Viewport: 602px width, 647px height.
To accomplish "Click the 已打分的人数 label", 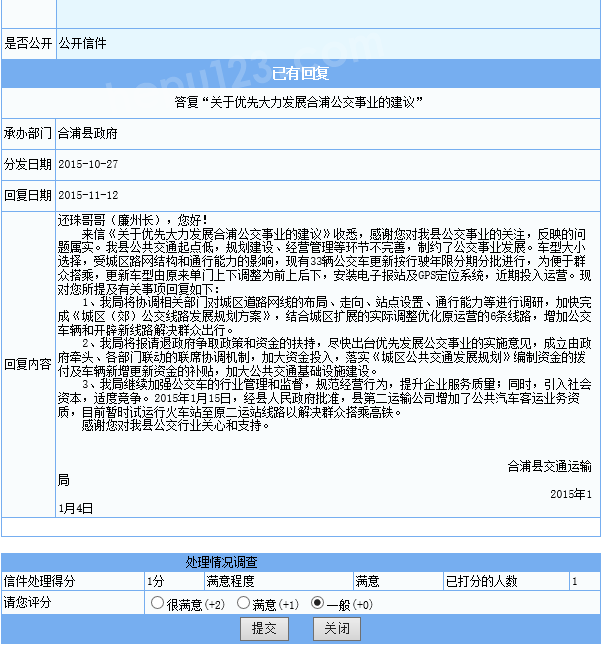I will point(482,581).
